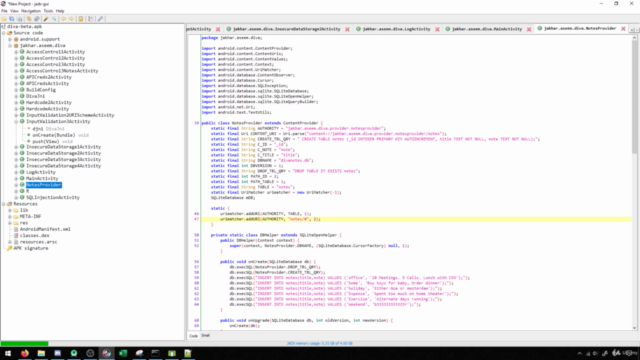This screenshot has width=640, height=360.
Task: Open Windows Start menu
Action: [8, 353]
